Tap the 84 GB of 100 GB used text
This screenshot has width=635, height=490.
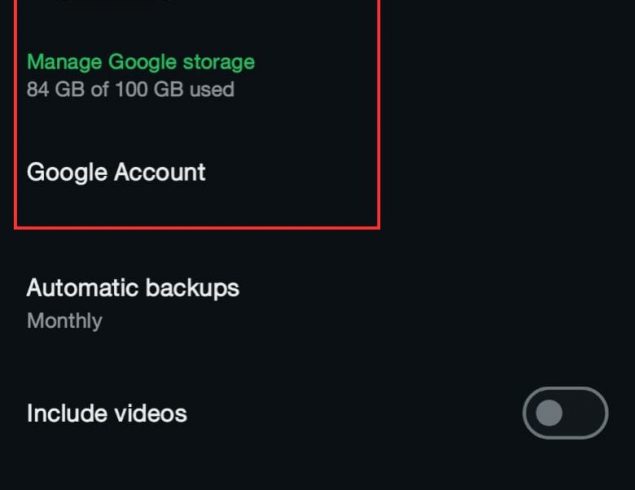tap(130, 89)
